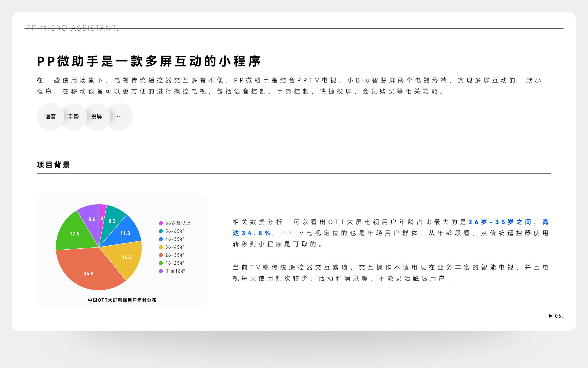
Task: Click the page indicator arrow next to 06
Action: [551, 316]
